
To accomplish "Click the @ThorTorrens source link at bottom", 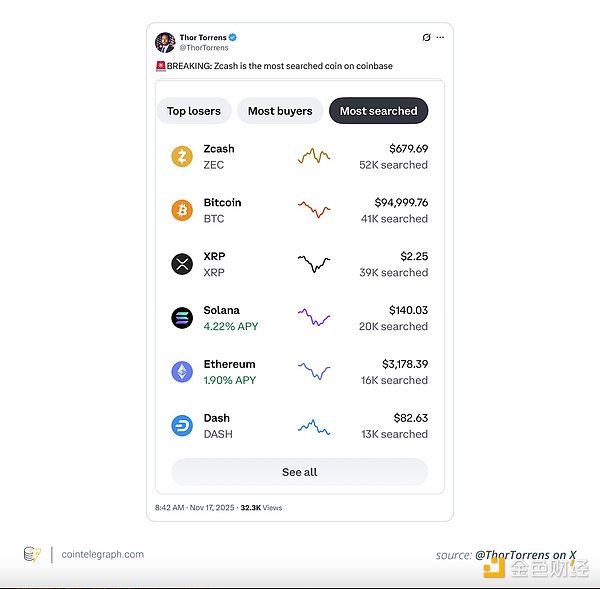I will (x=521, y=554).
